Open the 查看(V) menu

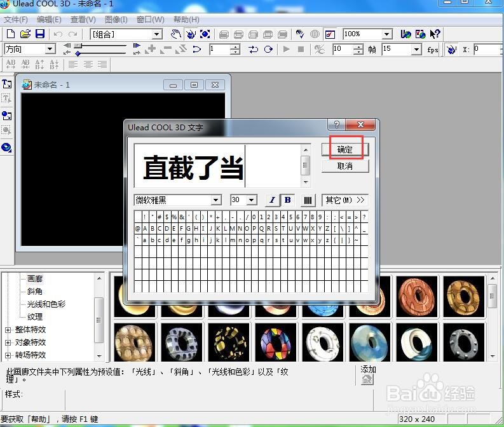pyautogui.click(x=83, y=20)
